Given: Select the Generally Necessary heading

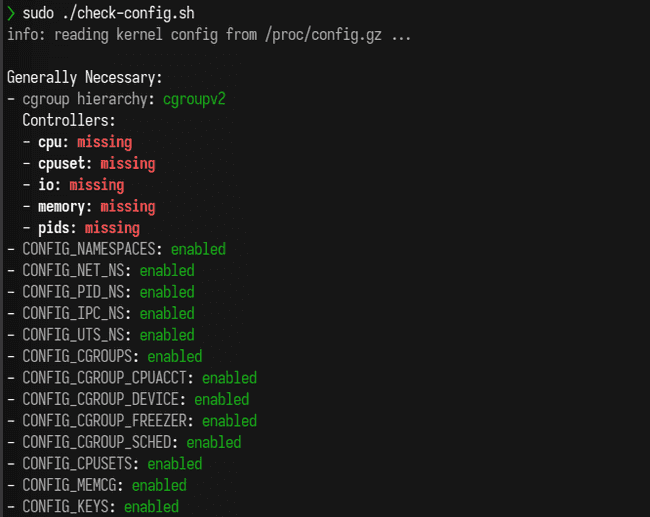Looking at the screenshot, I should (85, 78).
